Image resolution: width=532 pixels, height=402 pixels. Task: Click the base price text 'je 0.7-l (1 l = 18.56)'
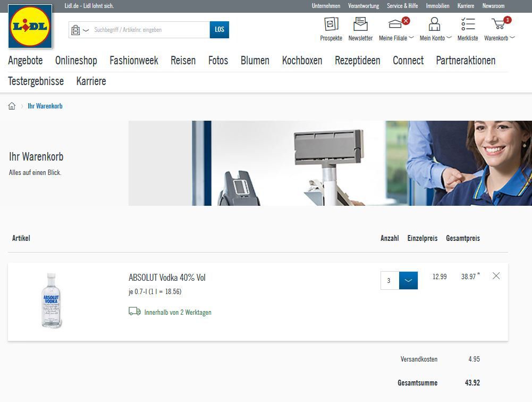click(155, 291)
